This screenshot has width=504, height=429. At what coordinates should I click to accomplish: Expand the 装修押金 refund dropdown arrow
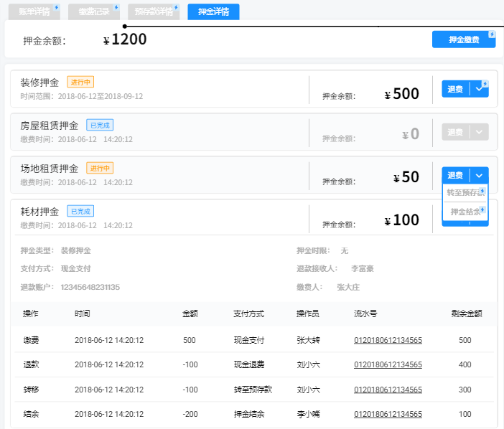[x=479, y=89]
